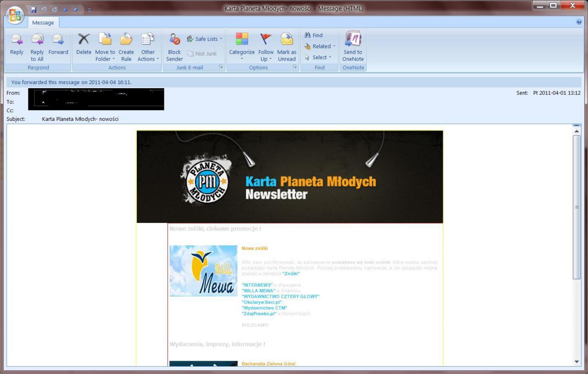Reply to this message

tap(17, 45)
